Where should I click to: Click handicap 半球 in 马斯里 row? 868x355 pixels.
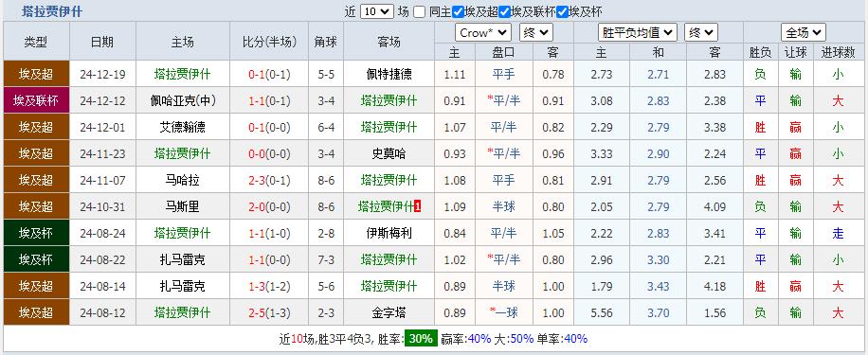[x=504, y=206]
